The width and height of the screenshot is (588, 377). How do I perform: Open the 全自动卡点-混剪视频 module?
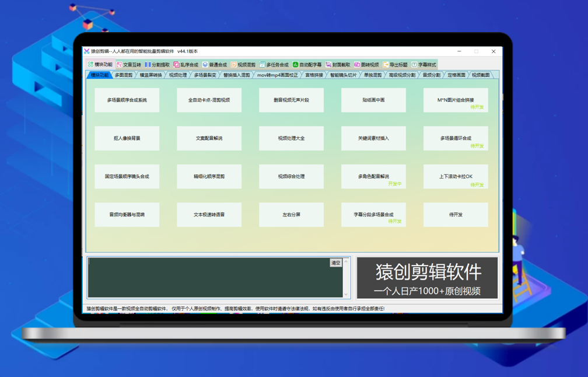(209, 100)
